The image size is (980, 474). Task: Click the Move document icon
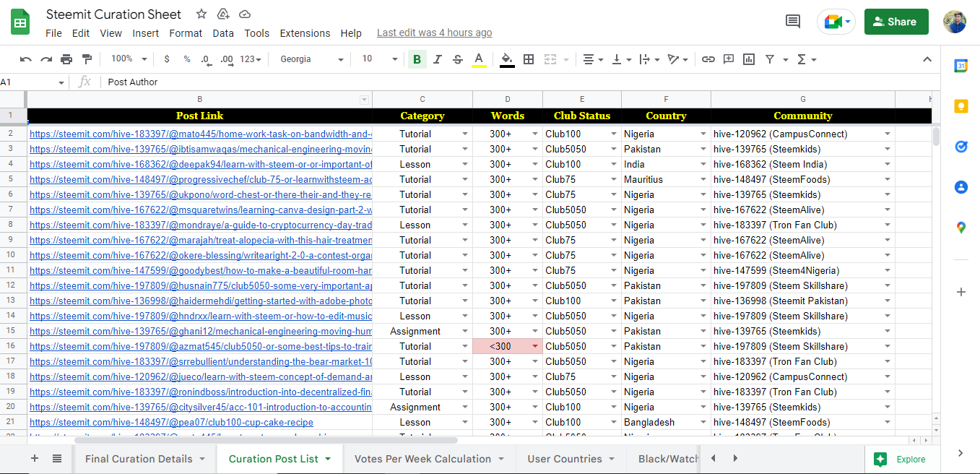click(x=223, y=14)
